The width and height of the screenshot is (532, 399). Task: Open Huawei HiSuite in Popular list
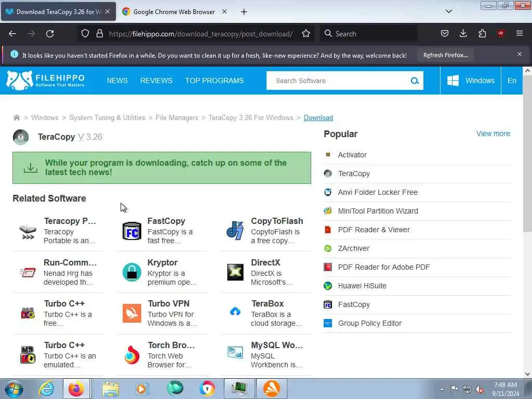pyautogui.click(x=362, y=286)
